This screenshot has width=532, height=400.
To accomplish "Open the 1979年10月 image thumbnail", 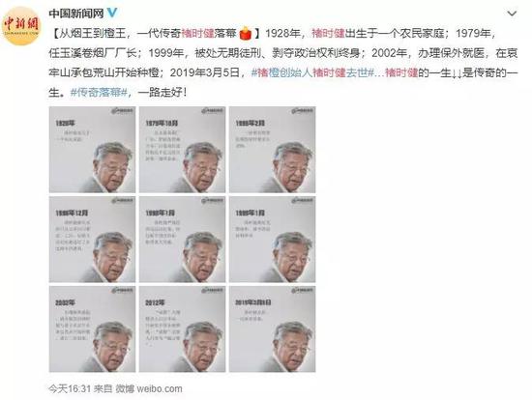I will (182, 150).
